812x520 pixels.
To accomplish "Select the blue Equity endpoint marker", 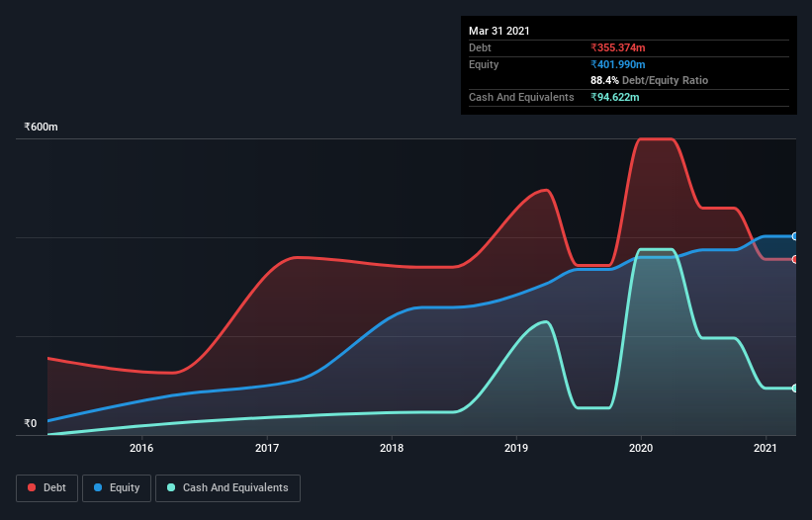I will click(x=795, y=236).
